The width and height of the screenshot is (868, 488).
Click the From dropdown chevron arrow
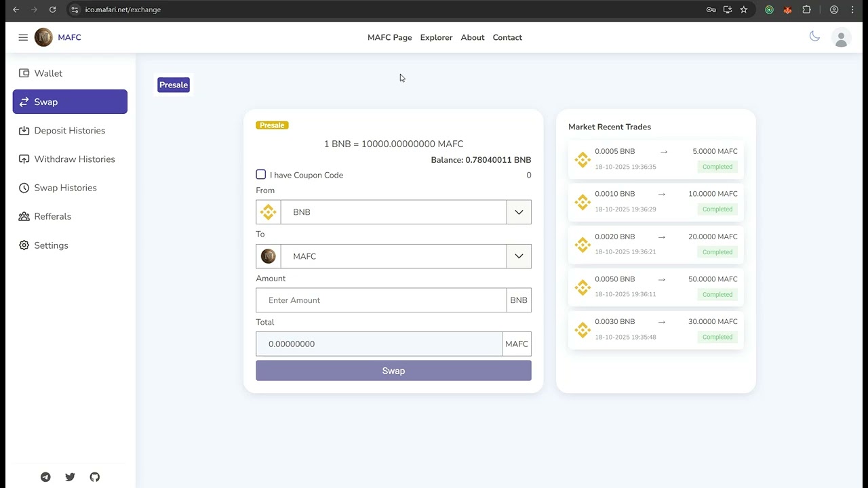519,212
